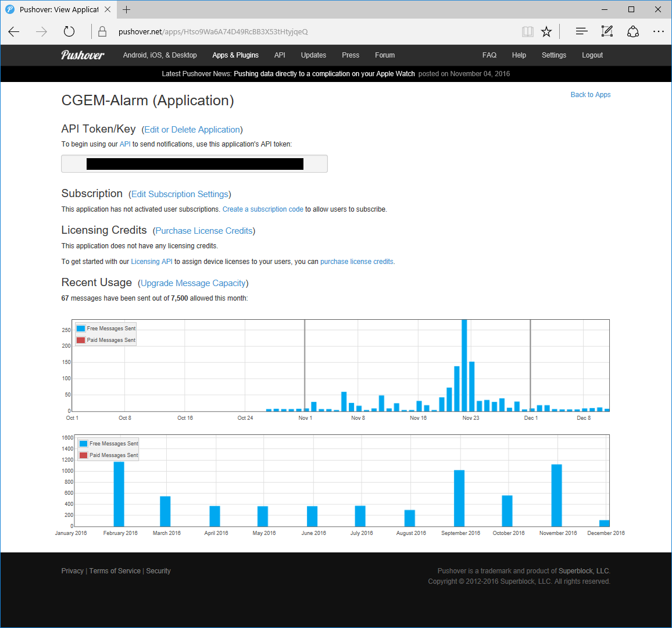Click the API token field
Screen dimensions: 672x628
(195, 164)
